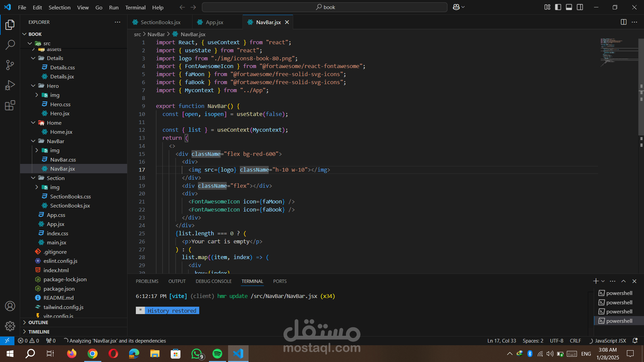Expand the OUTLINE section
The width and height of the screenshot is (644, 362).
pos(38,322)
